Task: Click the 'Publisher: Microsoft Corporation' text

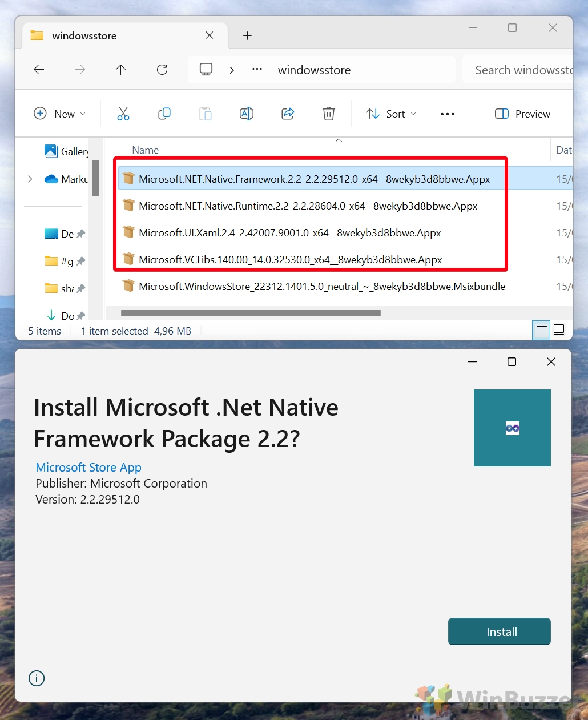Action: 121,484
